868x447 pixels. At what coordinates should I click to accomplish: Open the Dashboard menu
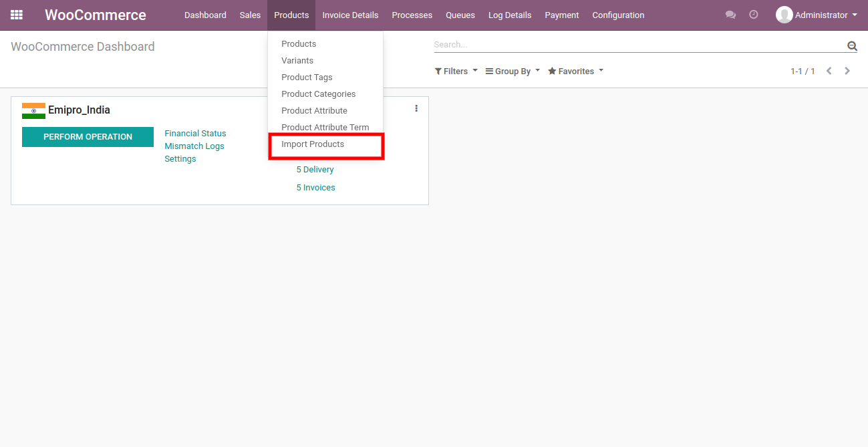pos(205,15)
